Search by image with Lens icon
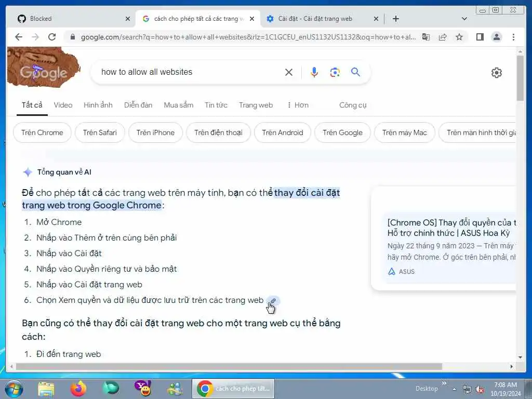The image size is (532, 399). pos(335,72)
